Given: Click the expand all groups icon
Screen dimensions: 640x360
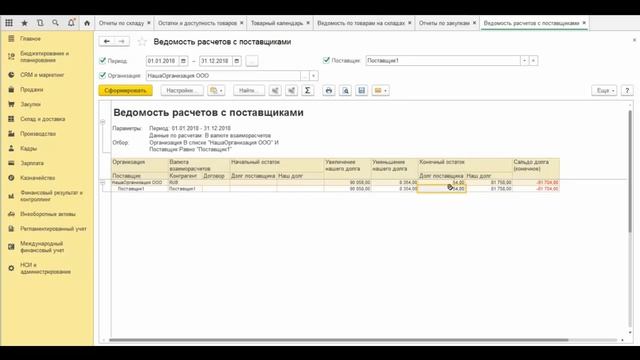Looking at the screenshot, I should pos(291,90).
